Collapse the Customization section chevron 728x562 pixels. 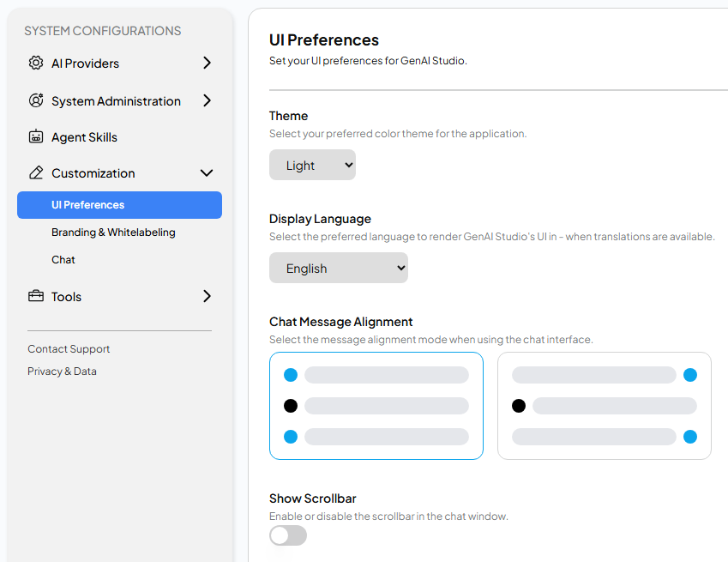tap(207, 173)
